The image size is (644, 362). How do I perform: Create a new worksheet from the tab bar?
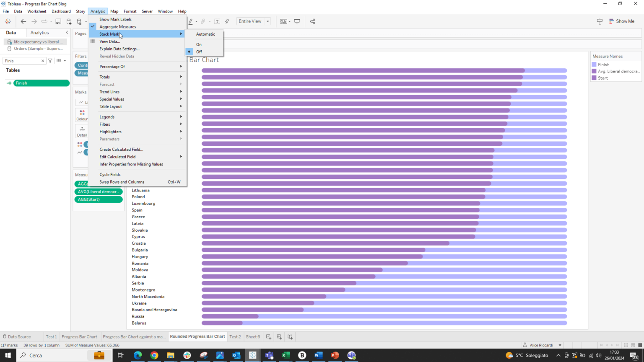point(268,336)
